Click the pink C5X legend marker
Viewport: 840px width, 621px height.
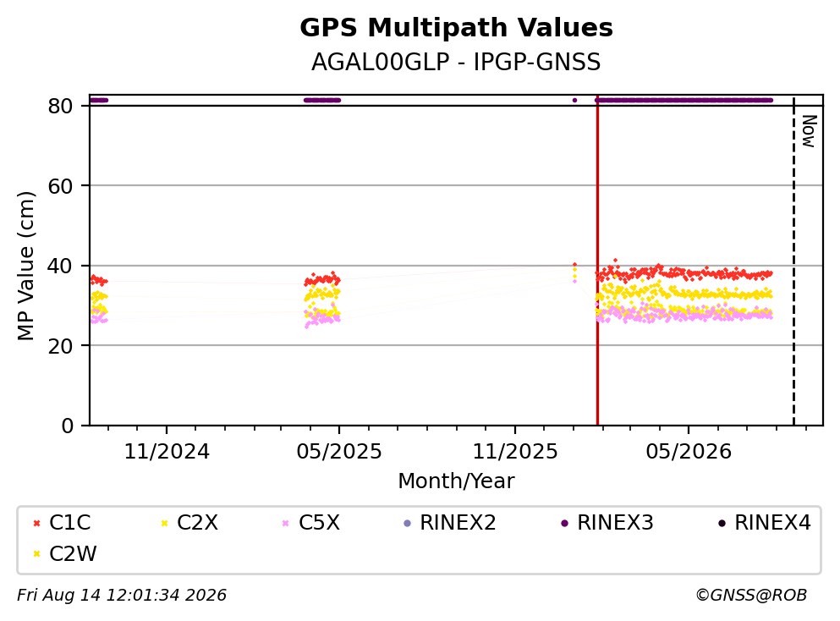(286, 524)
